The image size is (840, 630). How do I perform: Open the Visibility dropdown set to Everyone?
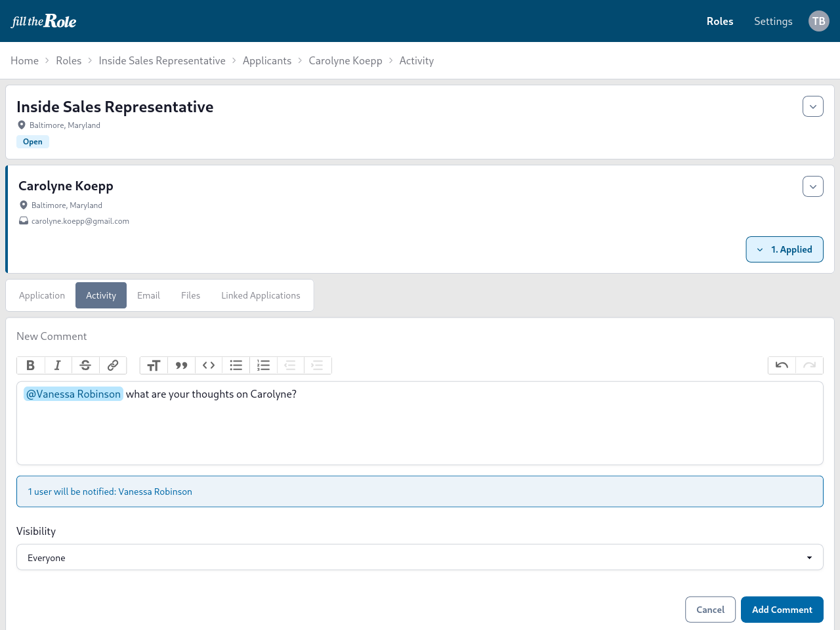[420, 557]
